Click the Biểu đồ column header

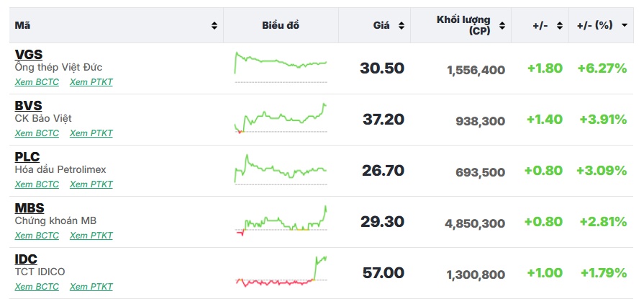click(281, 25)
